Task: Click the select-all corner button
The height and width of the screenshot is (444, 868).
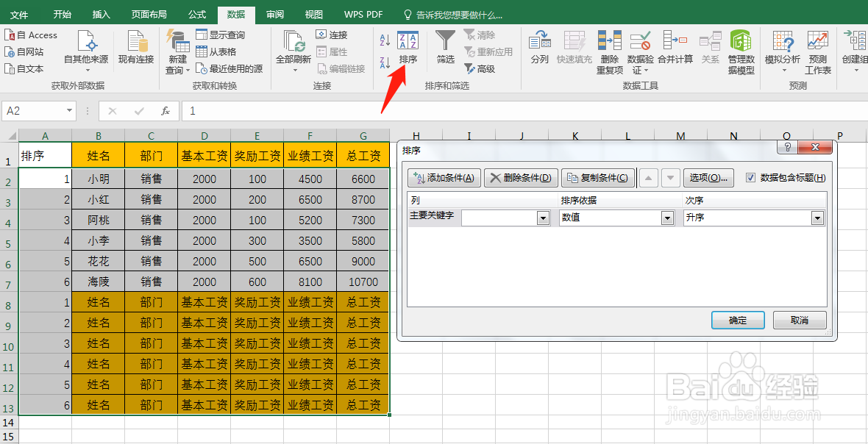Action: point(9,135)
